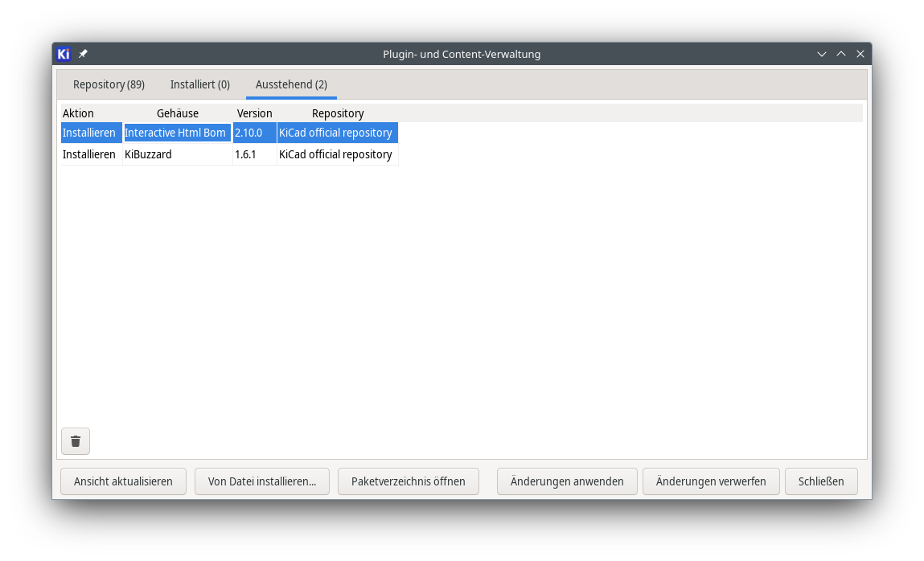924x561 pixels.
Task: Open the Installiert (0) tab
Action: (x=199, y=84)
